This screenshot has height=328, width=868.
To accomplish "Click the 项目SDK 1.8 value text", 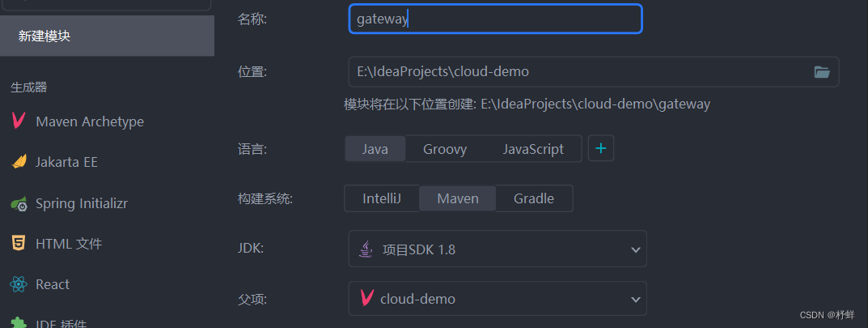I will click(x=419, y=250).
